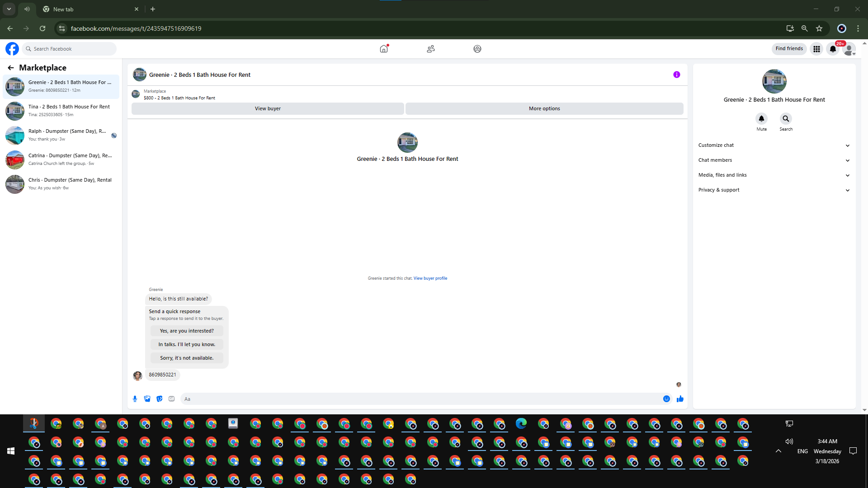Open the emoji picker
868x488 pixels.
(666, 399)
